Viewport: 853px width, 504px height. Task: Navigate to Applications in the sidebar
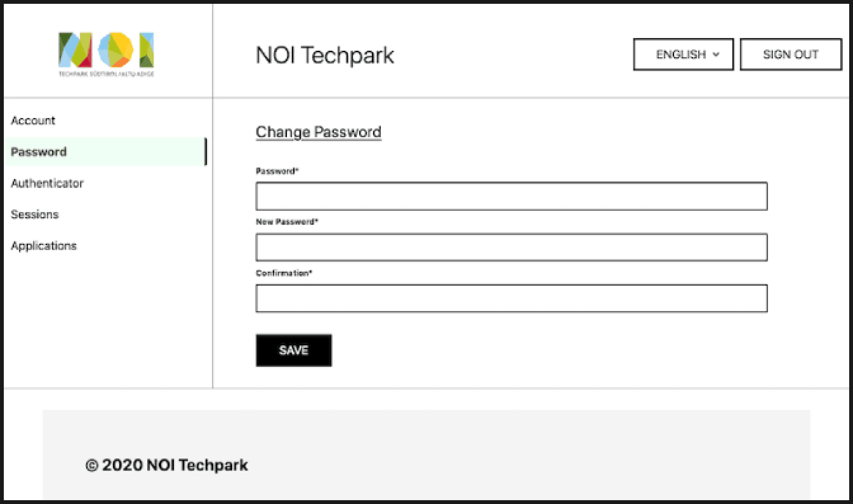point(44,246)
